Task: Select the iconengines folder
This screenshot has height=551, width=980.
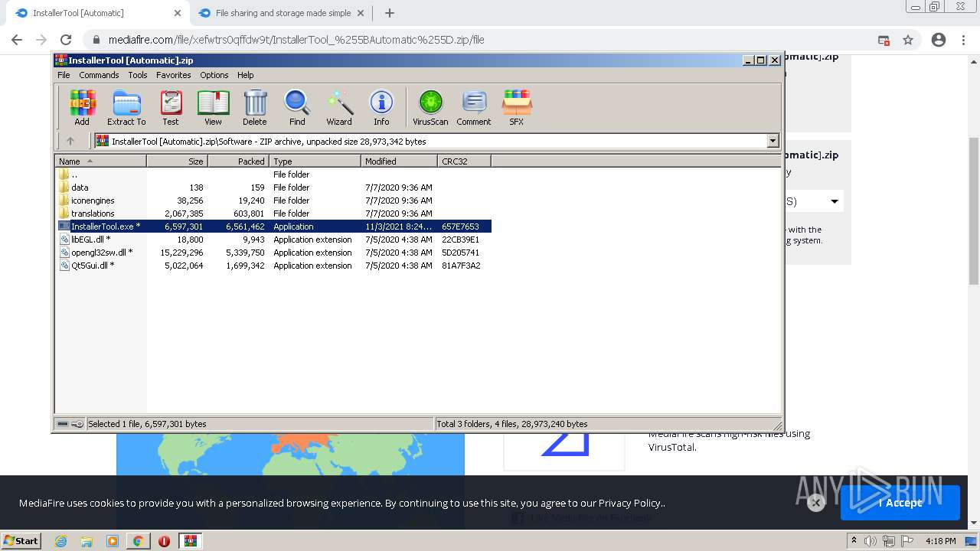Action: coord(273,201)
